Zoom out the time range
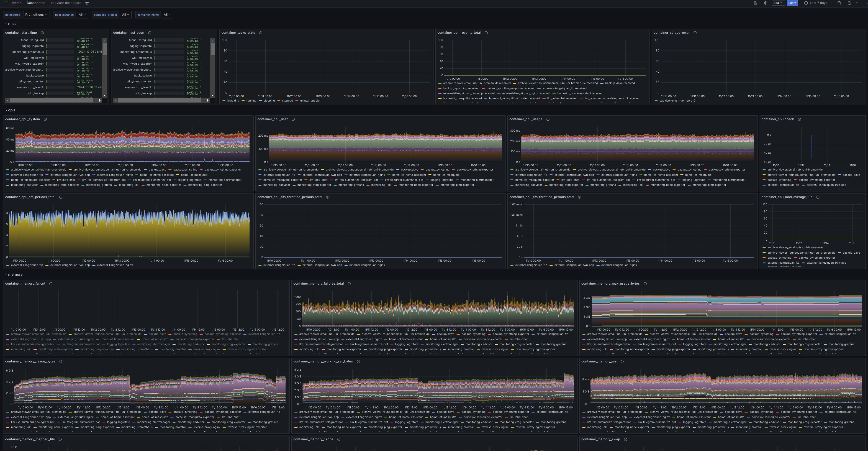868x451 pixels. [839, 3]
